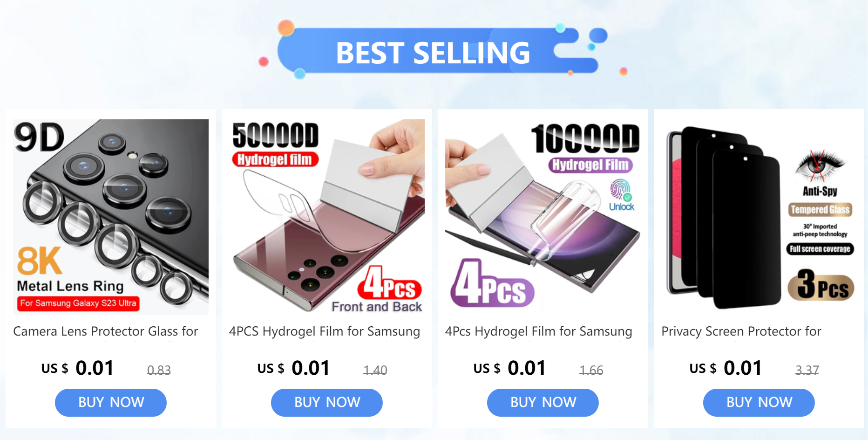Click the original price 3.37
Screen dimensions: 868x440
click(807, 370)
